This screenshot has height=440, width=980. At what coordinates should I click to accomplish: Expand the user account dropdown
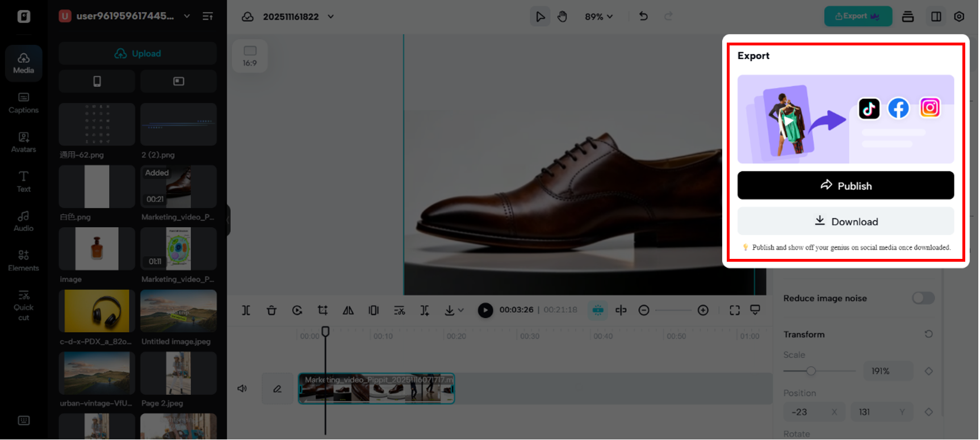click(x=187, y=16)
